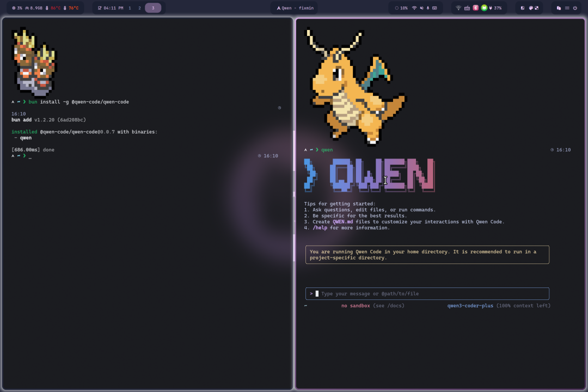This screenshot has width=588, height=392.
Task: Unmute the speaker from the status bar
Action: coord(421,8)
